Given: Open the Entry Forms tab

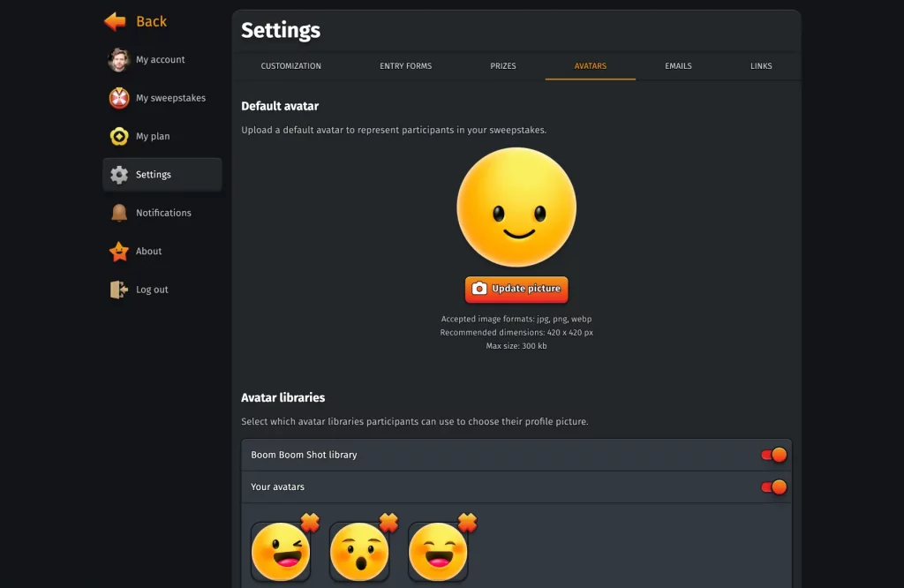Looking at the screenshot, I should point(406,66).
